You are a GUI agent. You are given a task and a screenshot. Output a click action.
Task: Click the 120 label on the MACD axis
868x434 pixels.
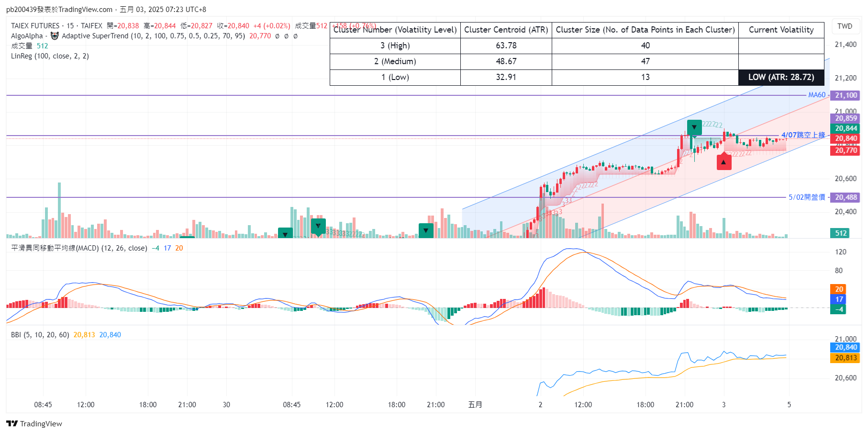[x=841, y=252]
